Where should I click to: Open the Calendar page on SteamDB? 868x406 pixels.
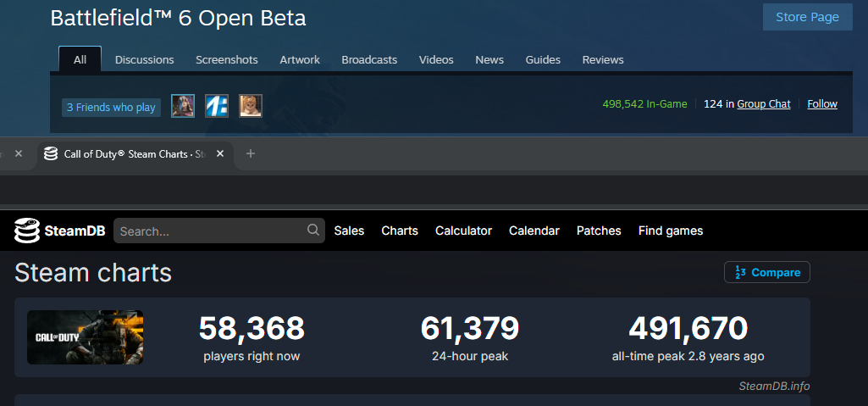tap(534, 231)
